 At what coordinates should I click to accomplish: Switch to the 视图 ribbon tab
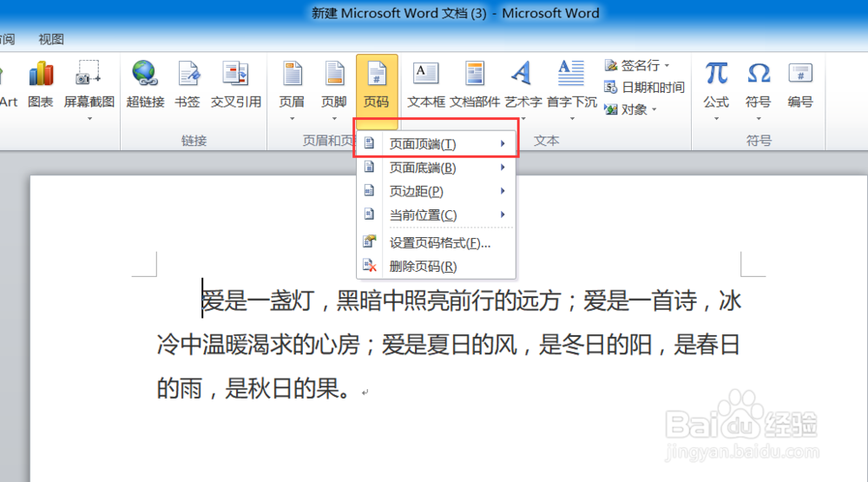(x=51, y=39)
